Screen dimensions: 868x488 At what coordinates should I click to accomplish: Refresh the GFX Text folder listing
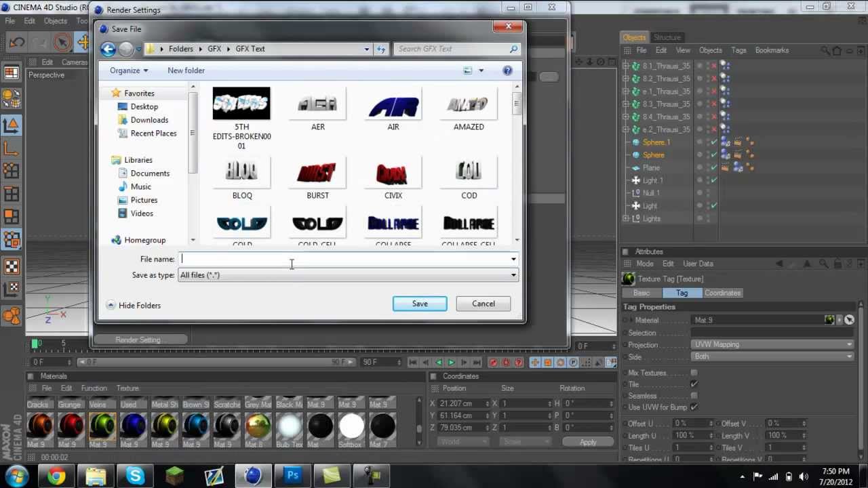[381, 49]
